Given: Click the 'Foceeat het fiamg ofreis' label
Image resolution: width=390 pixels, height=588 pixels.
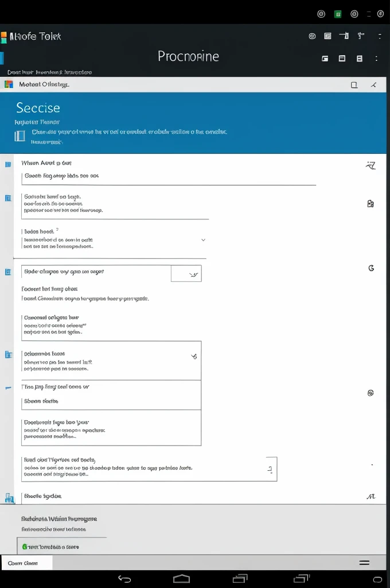Looking at the screenshot, I should (49, 289).
